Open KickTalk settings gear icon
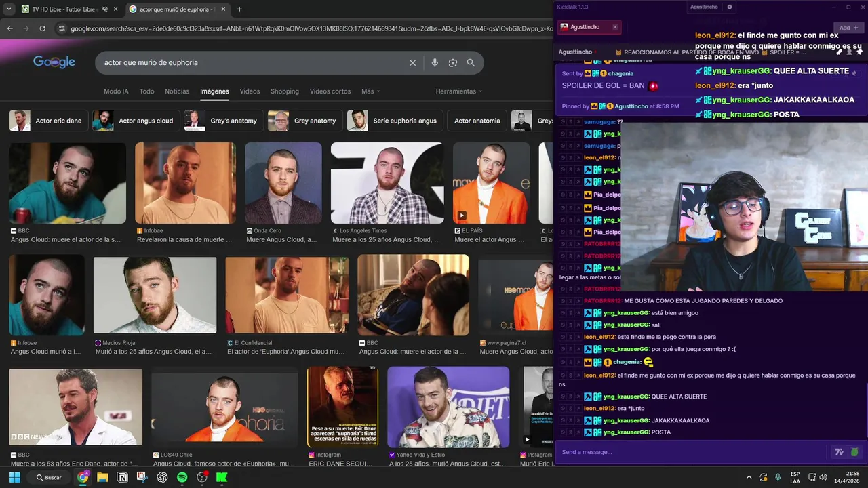The width and height of the screenshot is (868, 488). 730,7
